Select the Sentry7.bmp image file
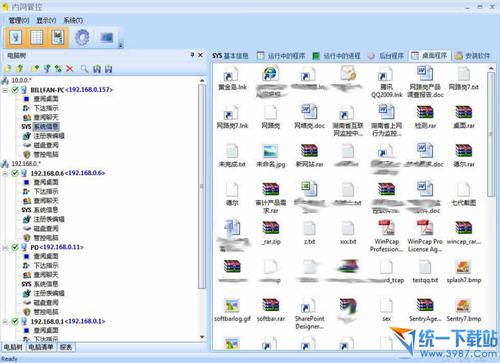 pyautogui.click(x=464, y=311)
